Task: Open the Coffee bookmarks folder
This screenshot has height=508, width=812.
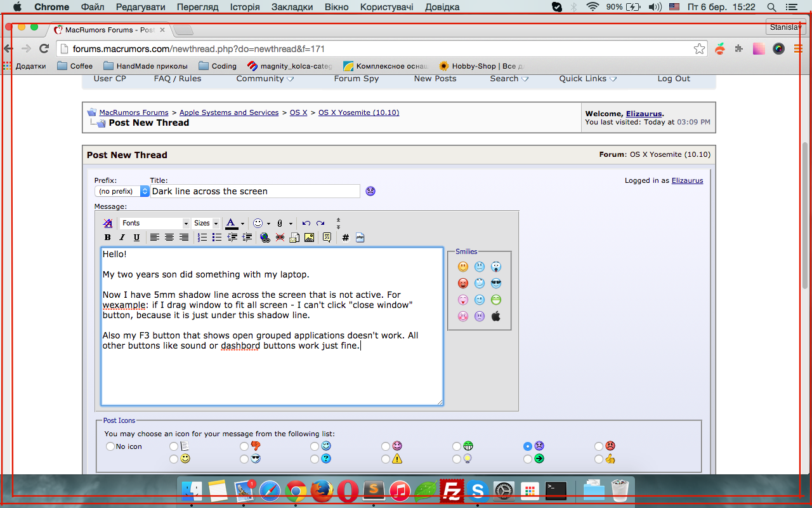Action: tap(75, 66)
